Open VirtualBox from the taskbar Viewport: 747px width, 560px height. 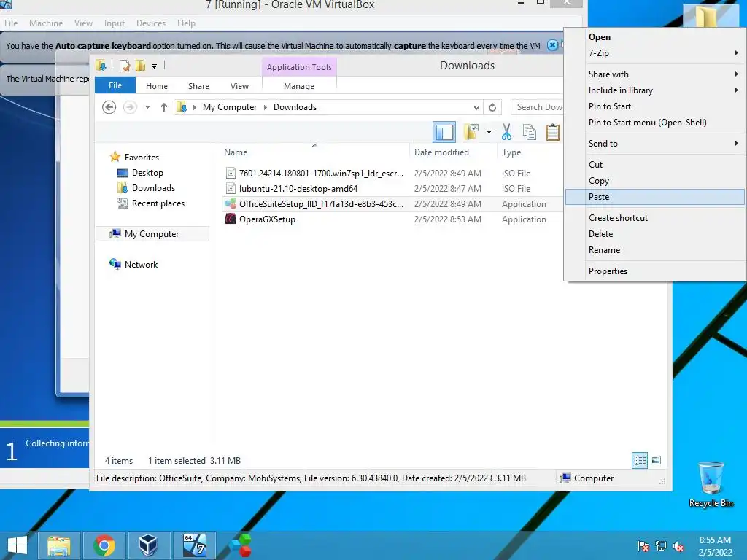tap(149, 545)
